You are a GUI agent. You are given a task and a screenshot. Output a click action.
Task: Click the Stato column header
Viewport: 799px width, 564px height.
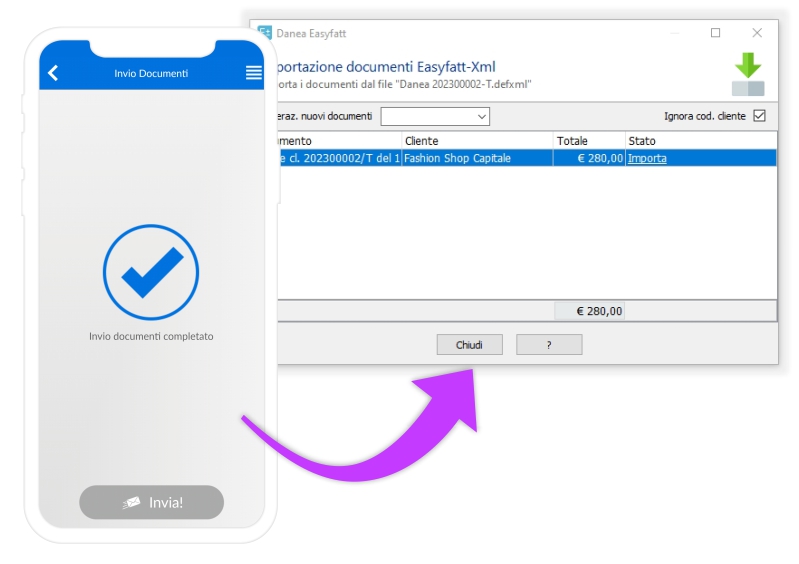[700, 141]
